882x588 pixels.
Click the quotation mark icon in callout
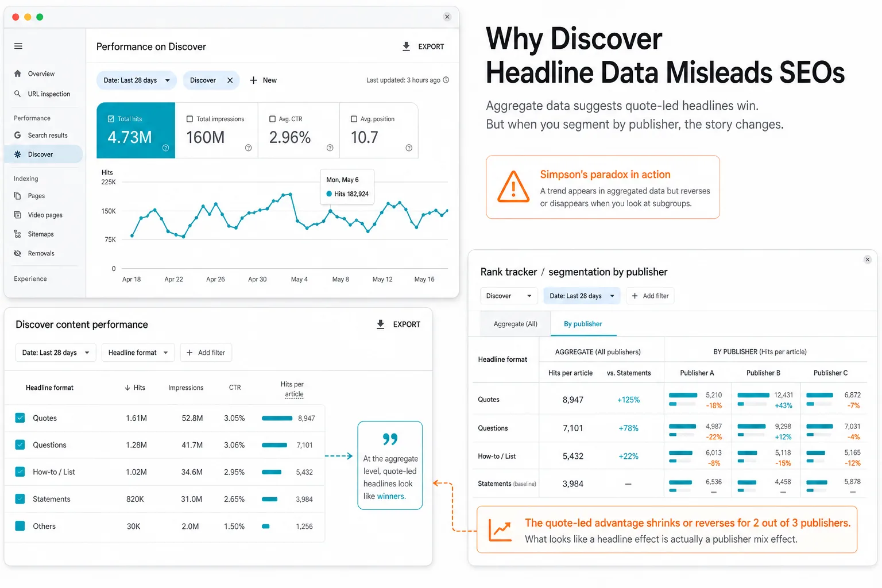pos(390,439)
